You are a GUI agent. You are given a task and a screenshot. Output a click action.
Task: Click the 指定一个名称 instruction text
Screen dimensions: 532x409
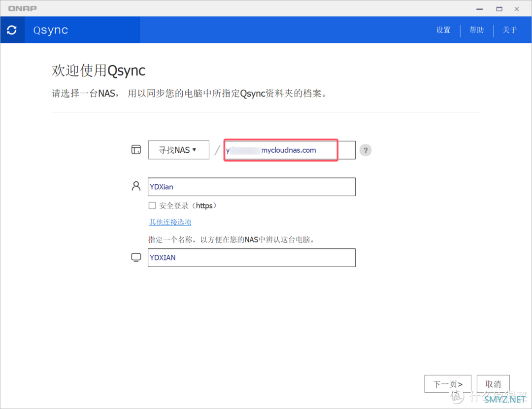pos(233,239)
